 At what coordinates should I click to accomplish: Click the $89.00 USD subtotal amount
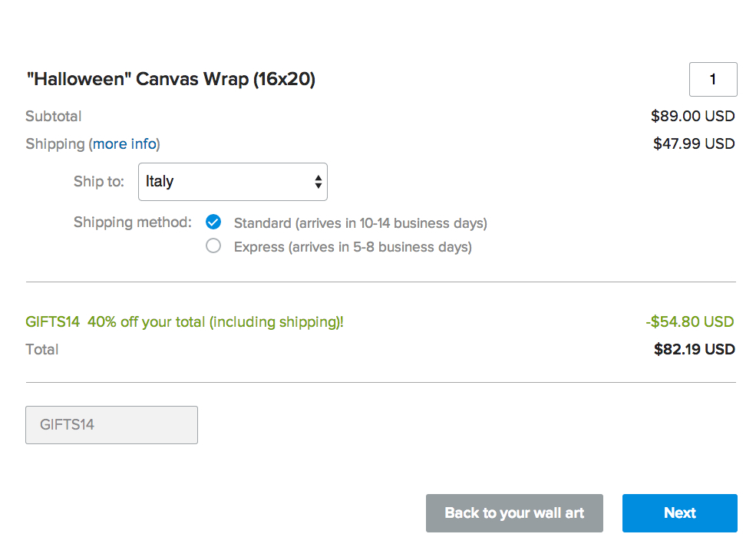point(692,117)
